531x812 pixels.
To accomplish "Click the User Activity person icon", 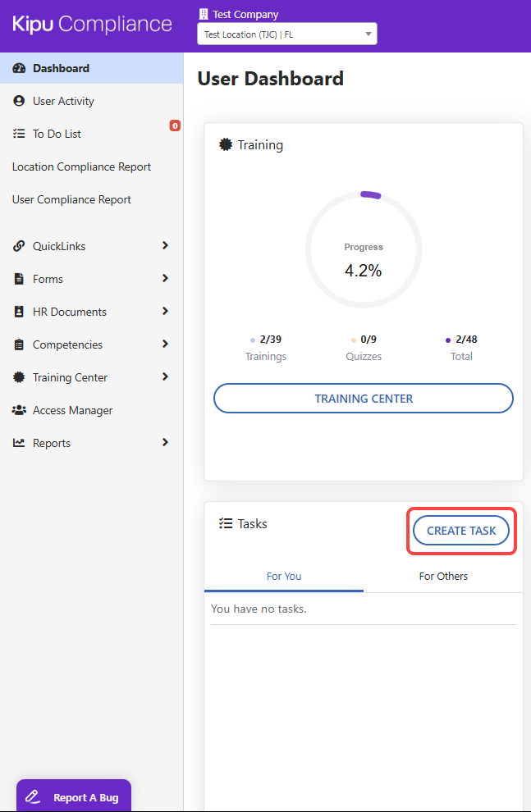I will [19, 101].
